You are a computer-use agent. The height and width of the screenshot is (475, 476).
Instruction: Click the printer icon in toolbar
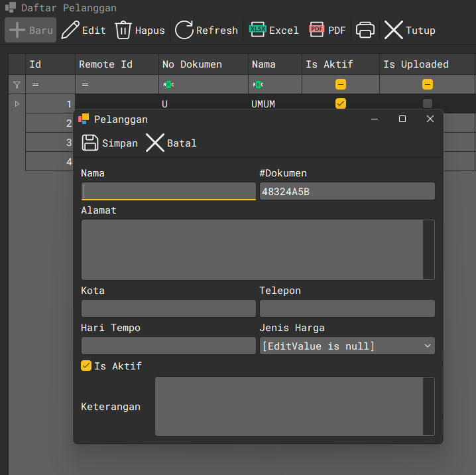pyautogui.click(x=365, y=30)
